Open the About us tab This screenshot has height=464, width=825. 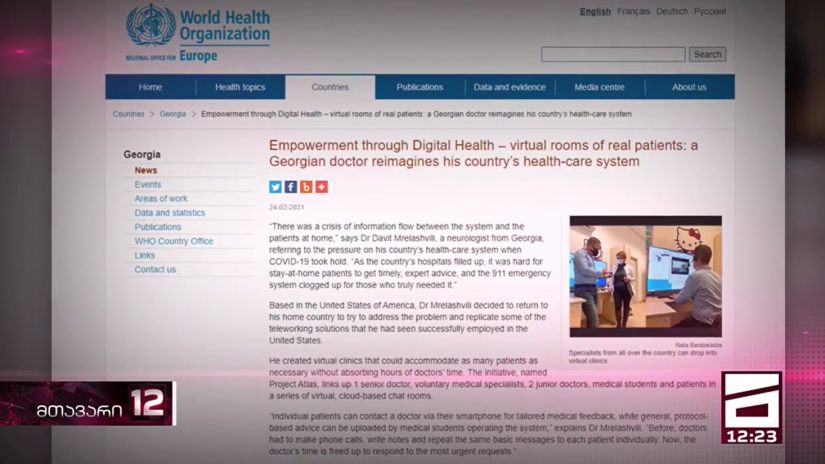coord(689,87)
